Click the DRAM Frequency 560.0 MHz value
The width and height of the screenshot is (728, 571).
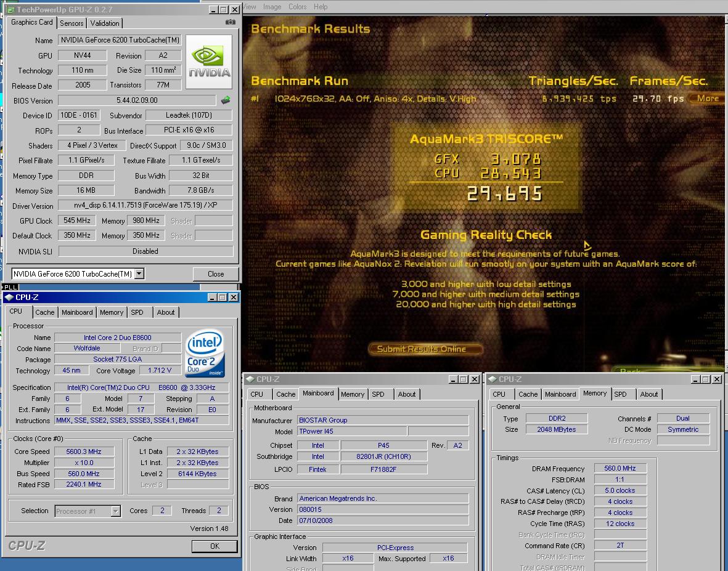point(620,469)
